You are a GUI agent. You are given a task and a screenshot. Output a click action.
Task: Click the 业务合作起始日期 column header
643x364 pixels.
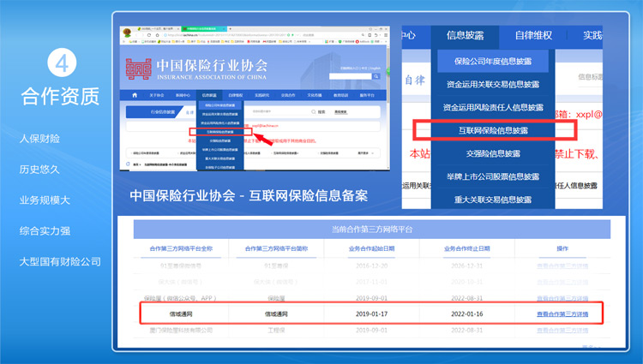click(371, 248)
